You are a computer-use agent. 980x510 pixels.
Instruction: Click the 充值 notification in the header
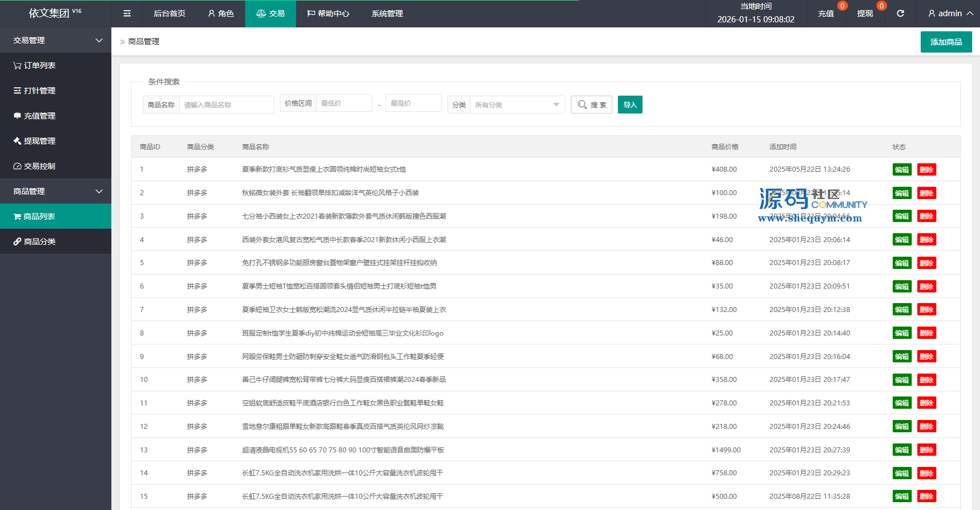[826, 13]
